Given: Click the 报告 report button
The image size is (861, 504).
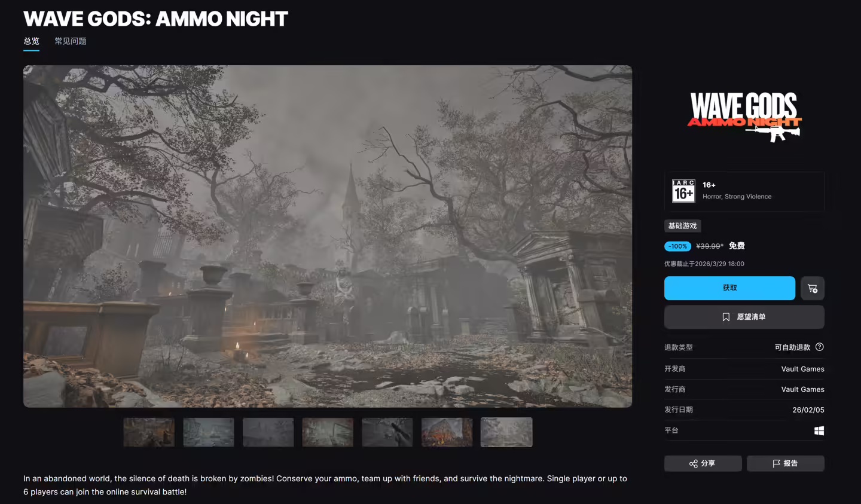Looking at the screenshot, I should click(x=786, y=463).
